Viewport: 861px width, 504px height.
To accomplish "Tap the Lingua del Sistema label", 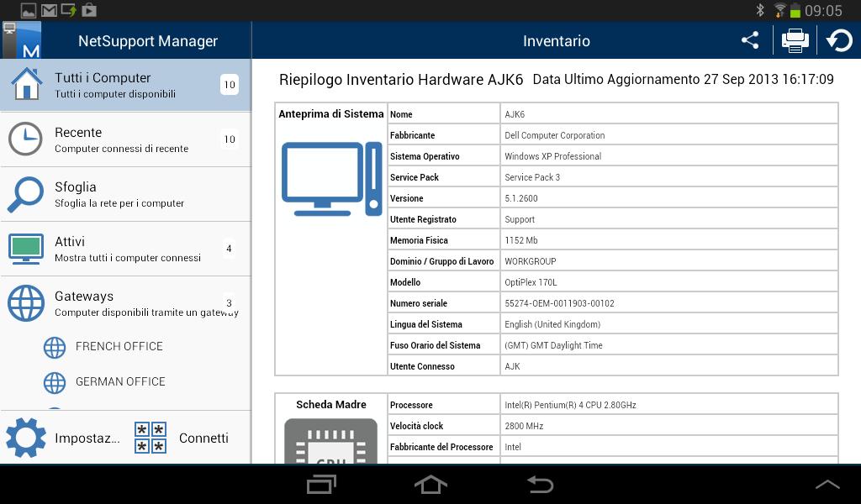I will point(426,325).
